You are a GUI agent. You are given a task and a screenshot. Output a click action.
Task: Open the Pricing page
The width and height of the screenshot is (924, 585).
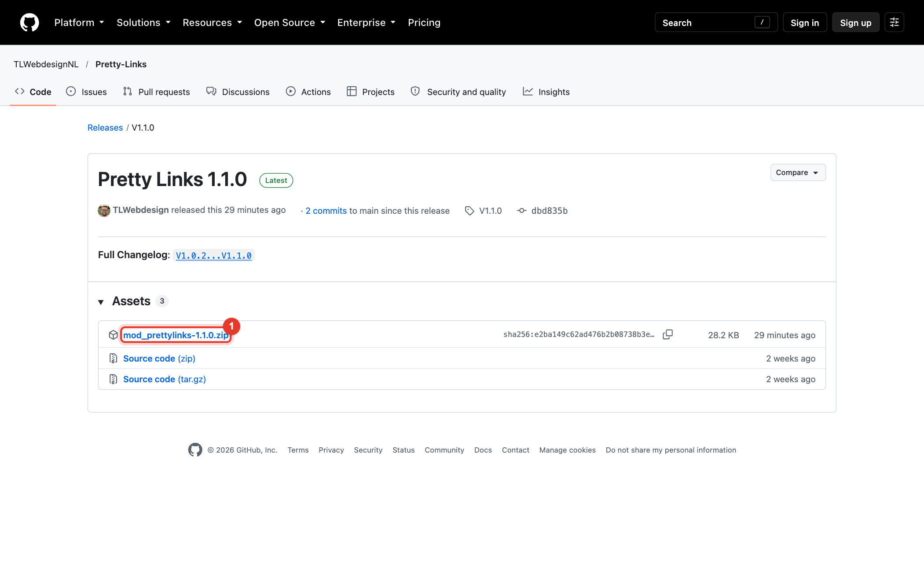point(424,22)
